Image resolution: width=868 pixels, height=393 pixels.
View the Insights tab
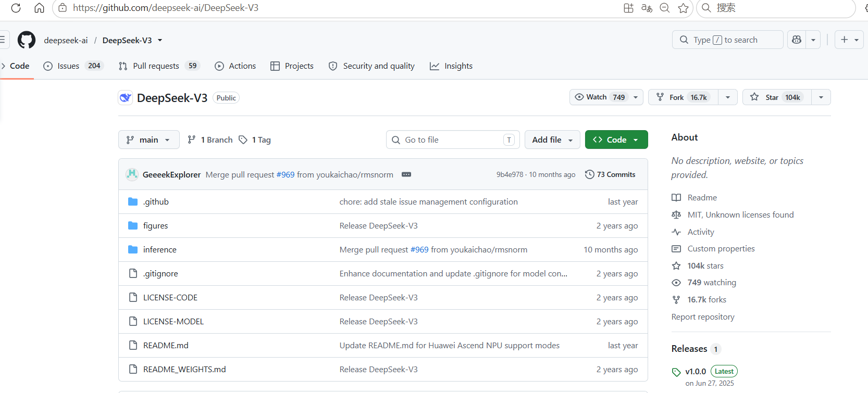pos(451,66)
